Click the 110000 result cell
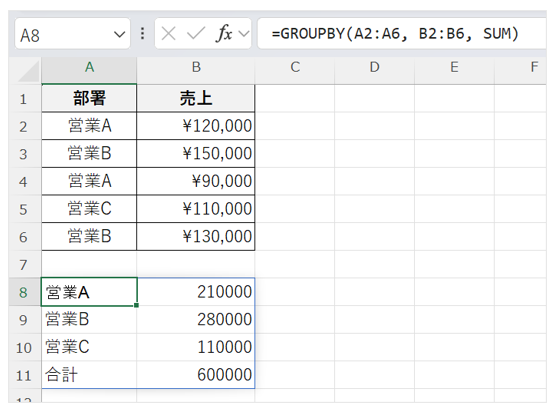The width and height of the screenshot is (558, 418). [196, 347]
